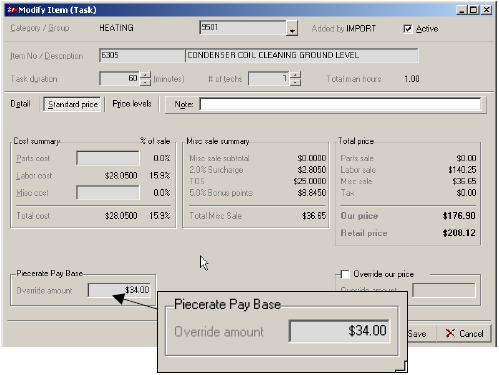Screen dimensions: 499x375
Task: Click the Tax label in Total price
Action: coord(347,193)
